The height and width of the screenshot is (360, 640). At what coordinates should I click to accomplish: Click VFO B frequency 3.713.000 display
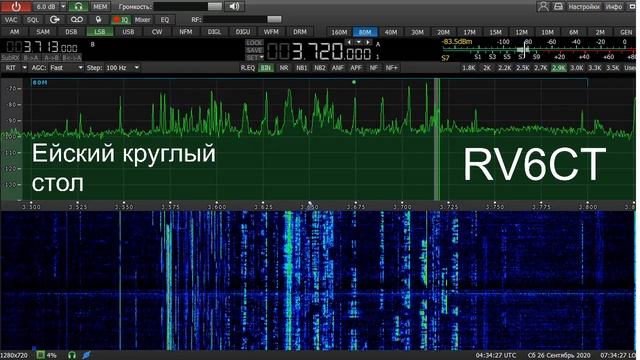[x=41, y=47]
